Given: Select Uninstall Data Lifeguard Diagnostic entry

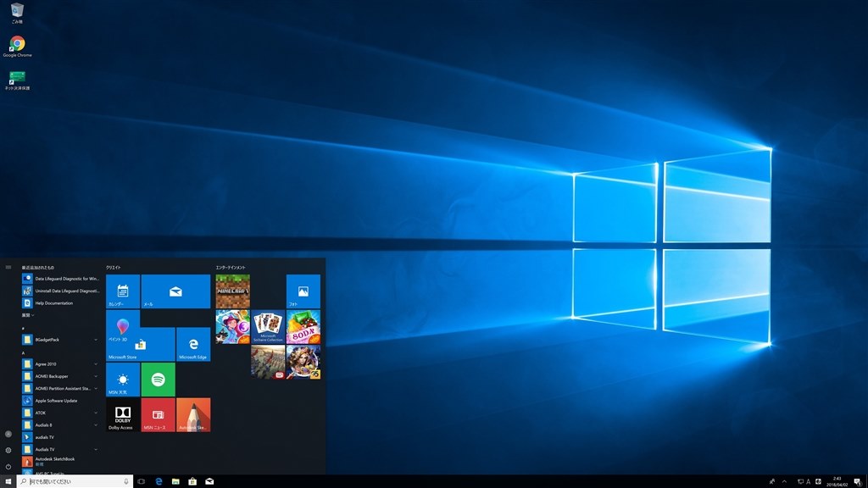Looking at the screenshot, I should (60, 291).
